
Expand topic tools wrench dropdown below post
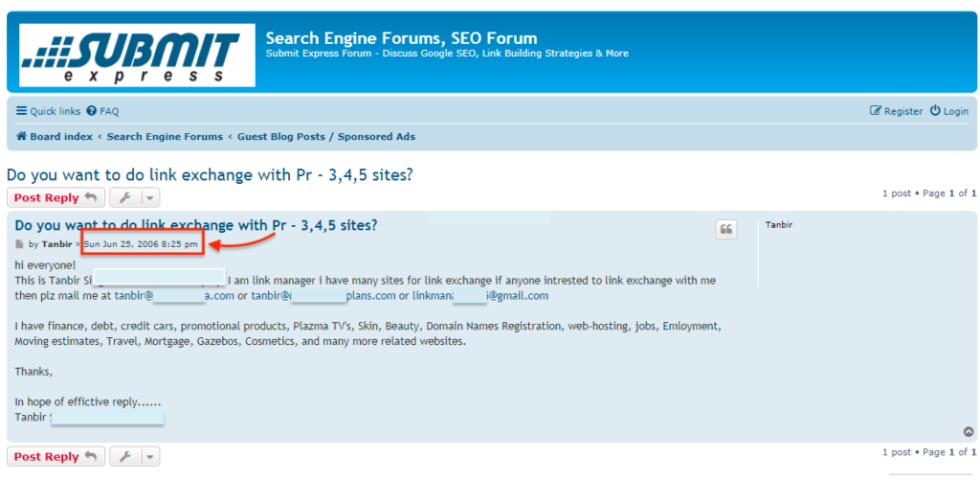(x=135, y=457)
